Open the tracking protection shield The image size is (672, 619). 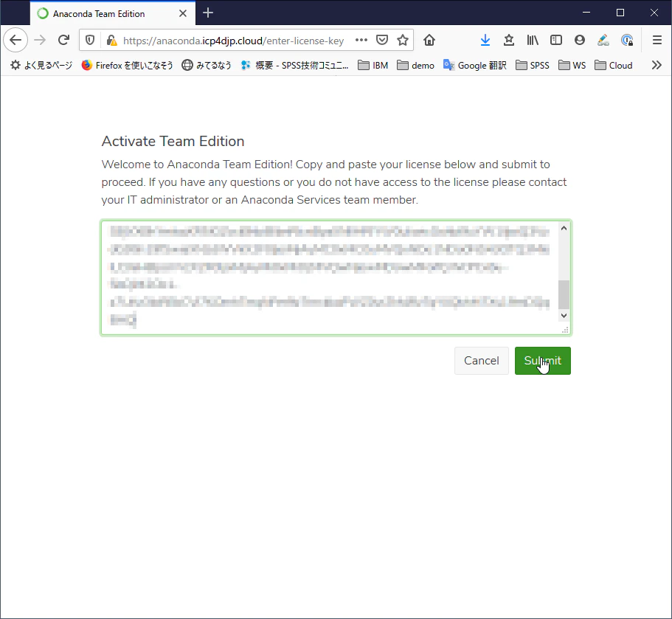point(90,41)
